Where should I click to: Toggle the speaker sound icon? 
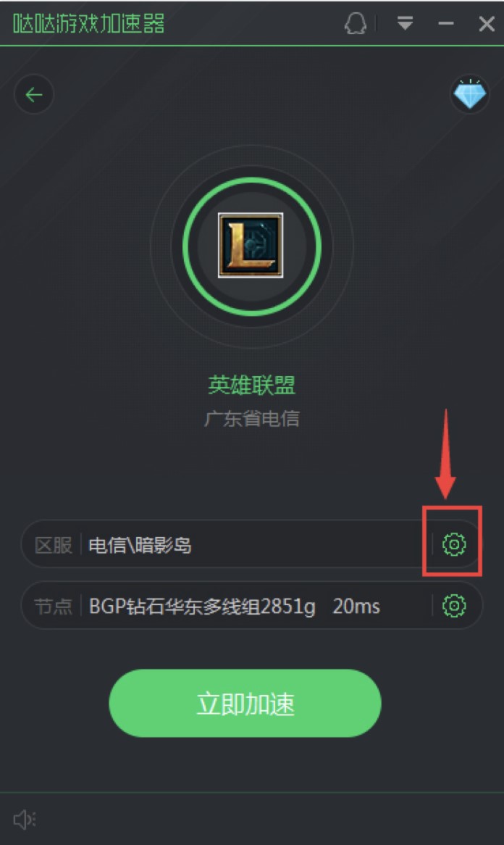click(x=24, y=820)
